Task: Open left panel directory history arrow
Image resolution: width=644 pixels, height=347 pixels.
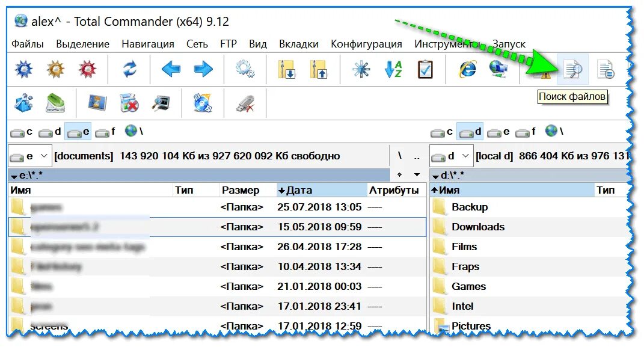Action: [x=417, y=175]
